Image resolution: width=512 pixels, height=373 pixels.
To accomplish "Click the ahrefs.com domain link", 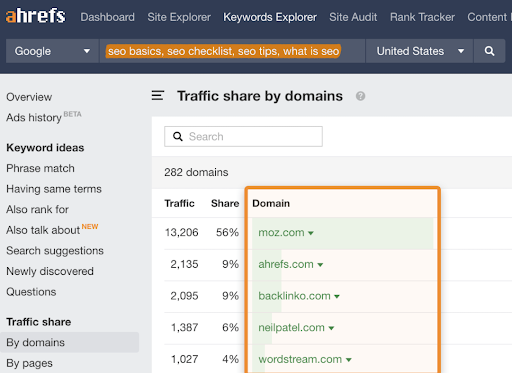I will pyautogui.click(x=286, y=264).
